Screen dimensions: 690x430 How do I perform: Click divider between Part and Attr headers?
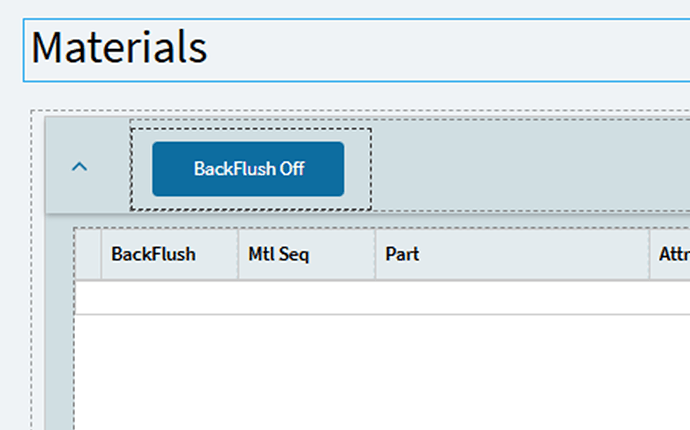tap(649, 254)
